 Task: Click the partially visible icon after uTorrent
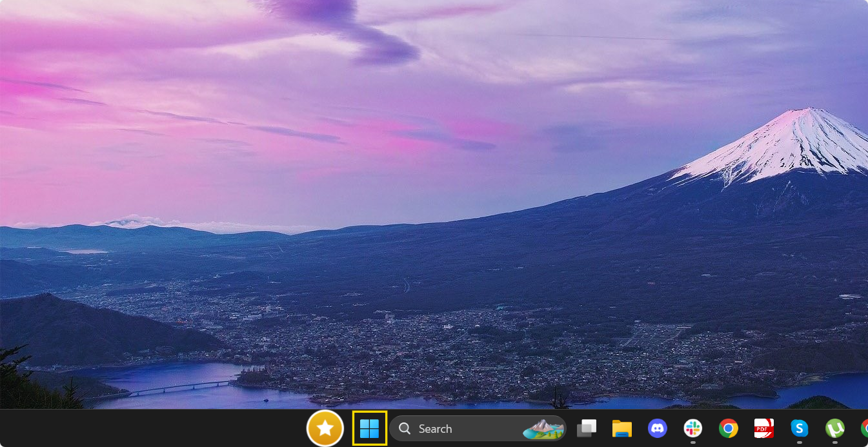pos(864,428)
